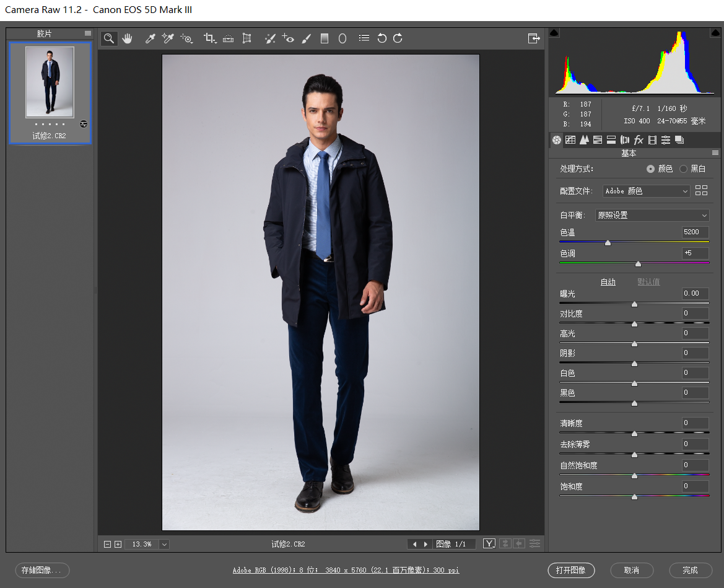Click the 打开图像 button
Screen dimensions: 724x588
coord(570,571)
